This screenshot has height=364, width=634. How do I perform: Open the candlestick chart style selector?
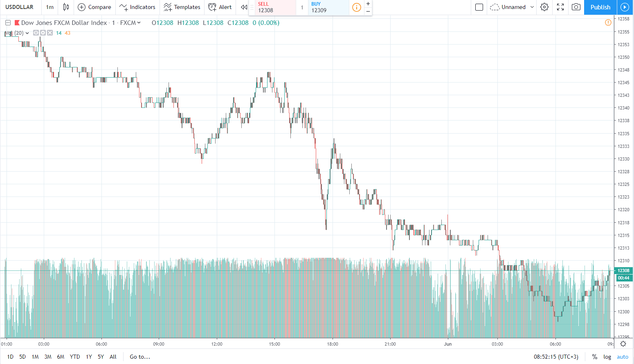tap(66, 7)
